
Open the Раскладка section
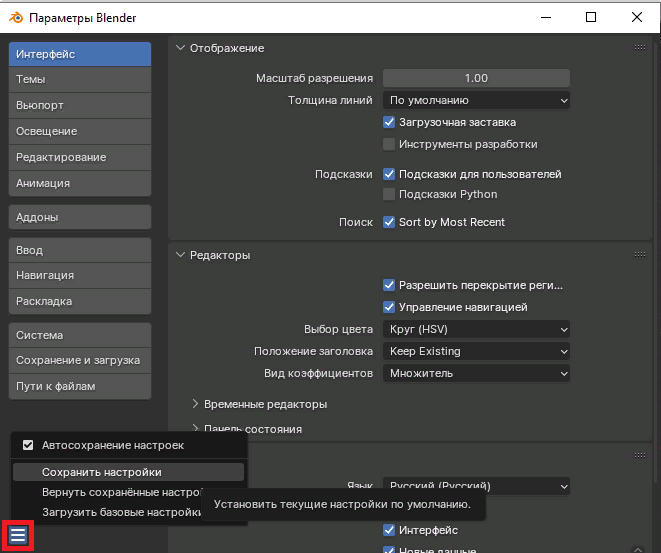[80, 301]
